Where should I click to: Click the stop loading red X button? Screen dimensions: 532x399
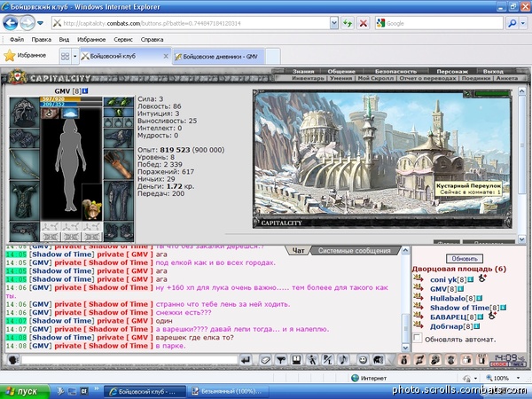pos(363,23)
